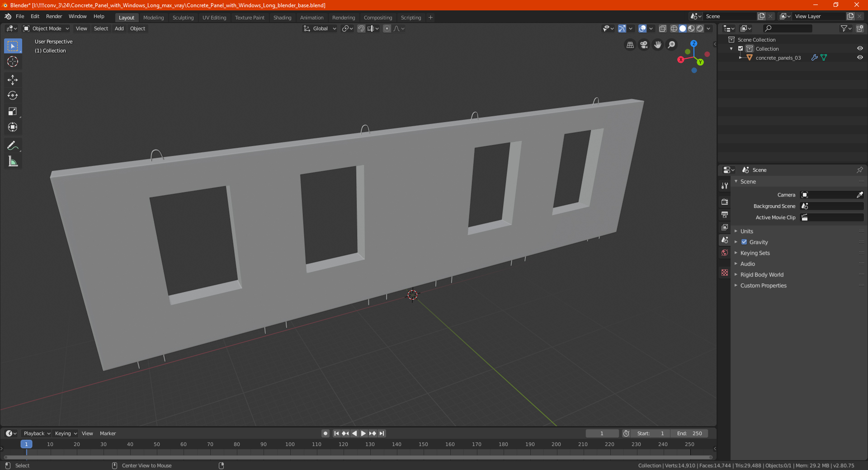The image size is (868, 470).
Task: Activate the 3D Cursor tool
Action: (13, 61)
